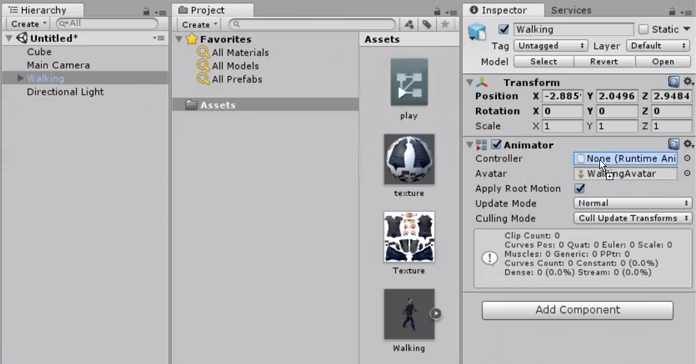
Task: Toggle the Animator component enabled checkbox
Action: point(496,145)
